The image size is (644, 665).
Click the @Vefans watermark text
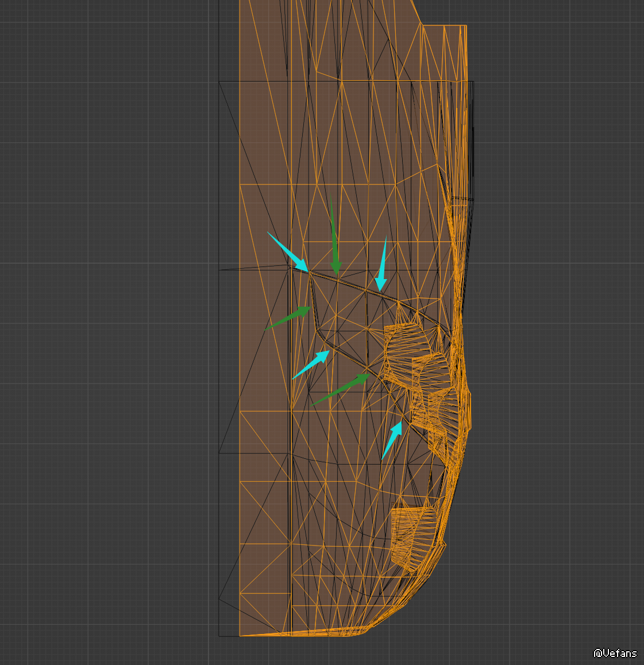(x=615, y=653)
